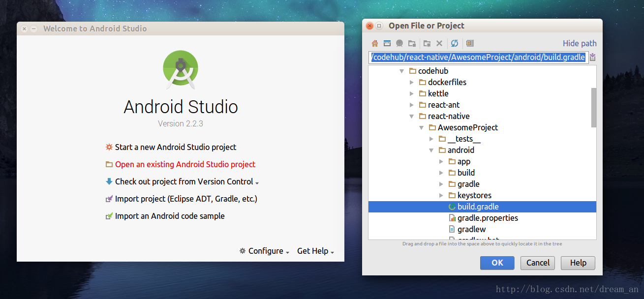The height and width of the screenshot is (299, 644).
Task: Go to the home directory icon
Action: [x=375, y=43]
